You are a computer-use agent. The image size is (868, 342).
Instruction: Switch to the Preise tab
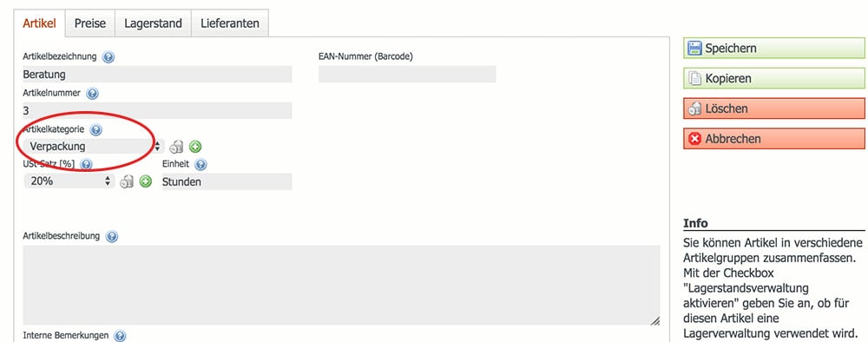pyautogui.click(x=90, y=23)
